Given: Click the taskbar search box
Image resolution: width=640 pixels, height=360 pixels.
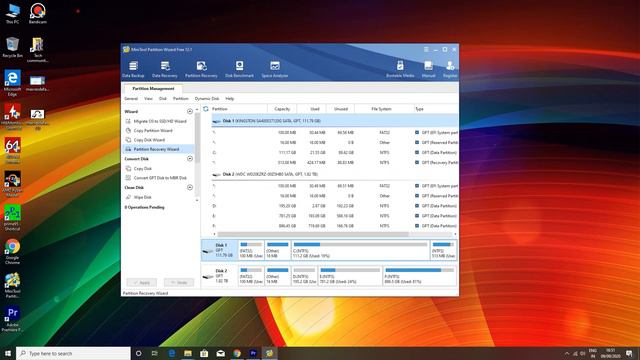Looking at the screenshot, I should click(x=73, y=353).
